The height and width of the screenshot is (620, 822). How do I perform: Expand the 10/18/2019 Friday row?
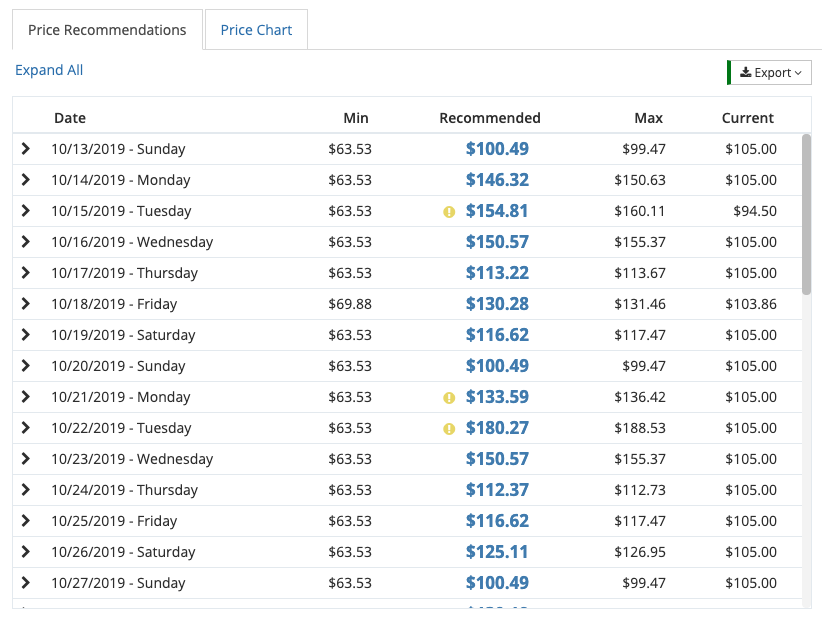(26, 304)
